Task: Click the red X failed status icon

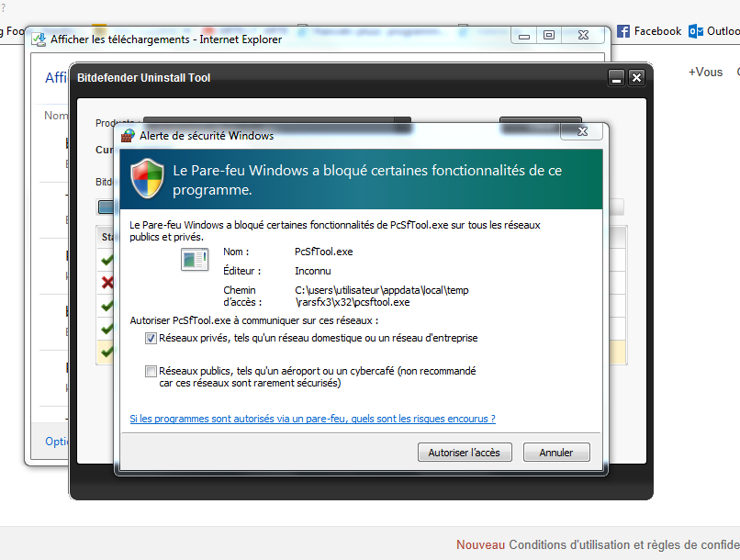Action: click(x=107, y=283)
